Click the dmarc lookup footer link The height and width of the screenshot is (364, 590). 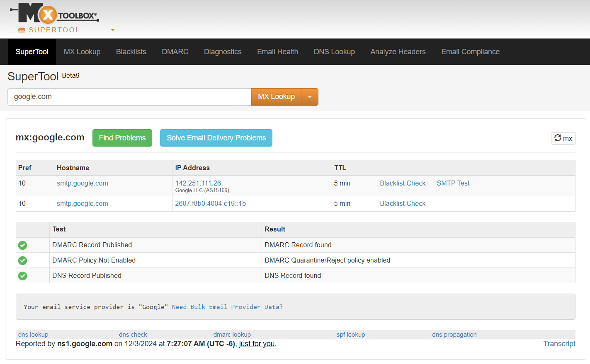232,335
